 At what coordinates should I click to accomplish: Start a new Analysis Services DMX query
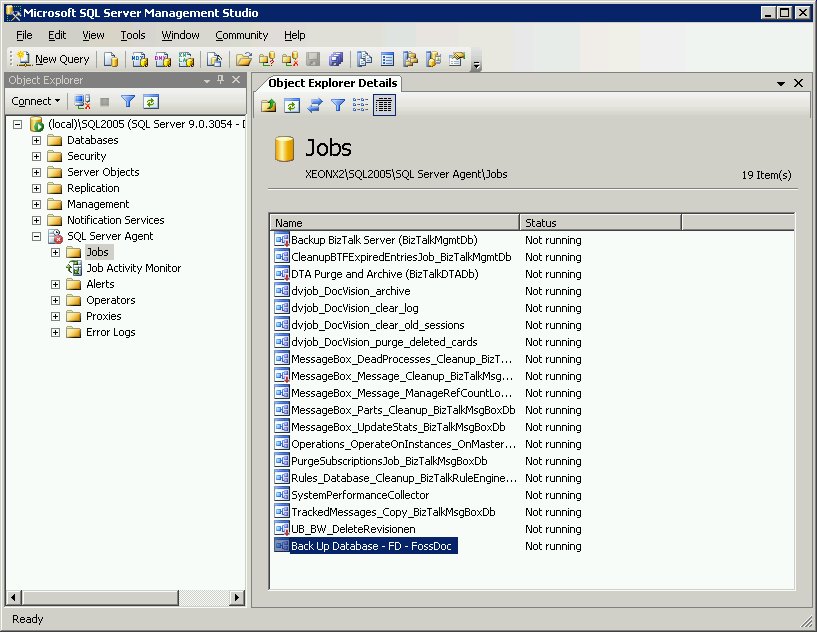tap(163, 59)
